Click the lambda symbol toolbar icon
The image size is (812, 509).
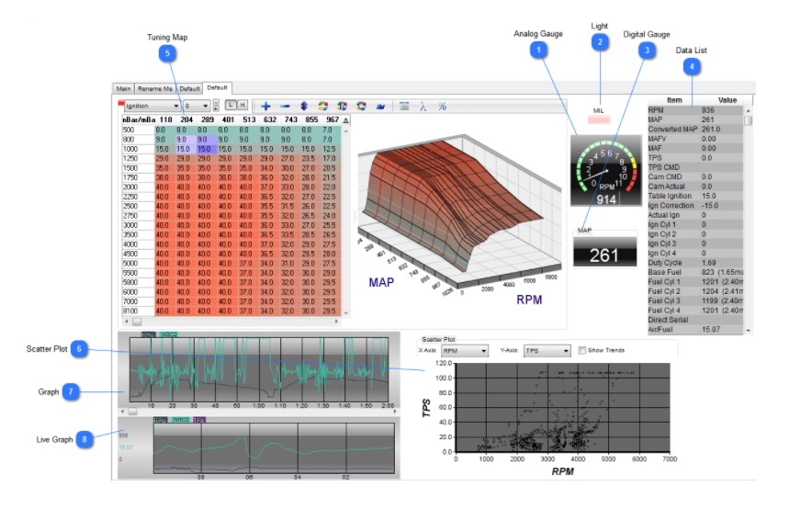(423, 107)
